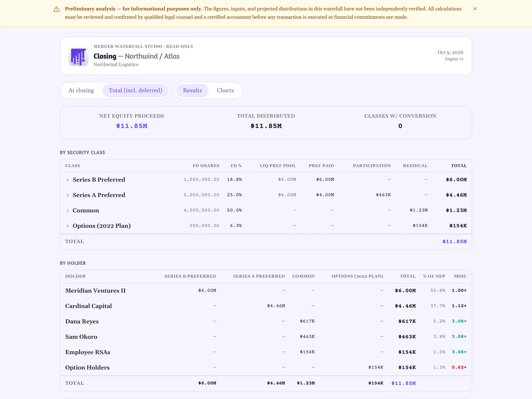Click Series B Preferred 18.8% FD percentage
532x399 pixels.
(x=234, y=180)
